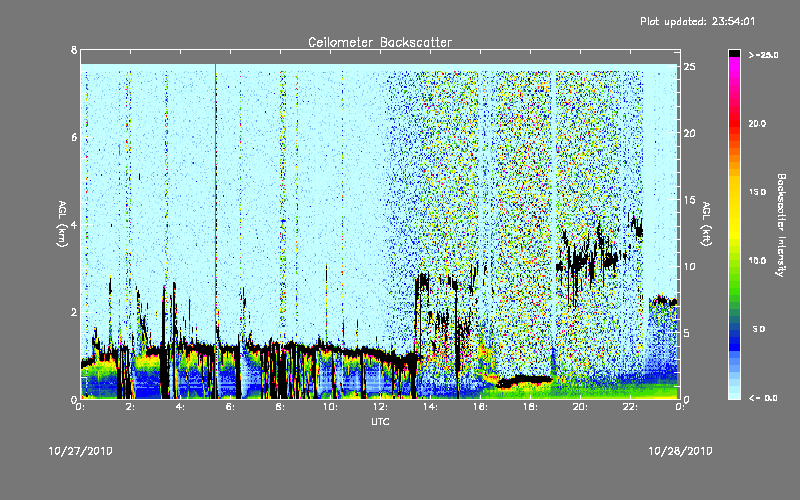This screenshot has width=800, height=500.
Task: Click the '5' tick on the kft axis
Action: tap(687, 333)
